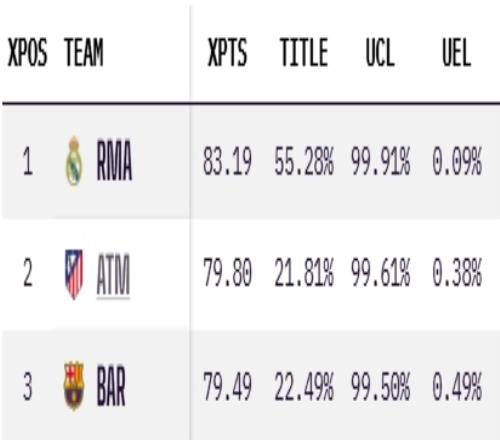500x440 pixels.
Task: Select RMA's 55.28% title probability
Action: tap(304, 162)
